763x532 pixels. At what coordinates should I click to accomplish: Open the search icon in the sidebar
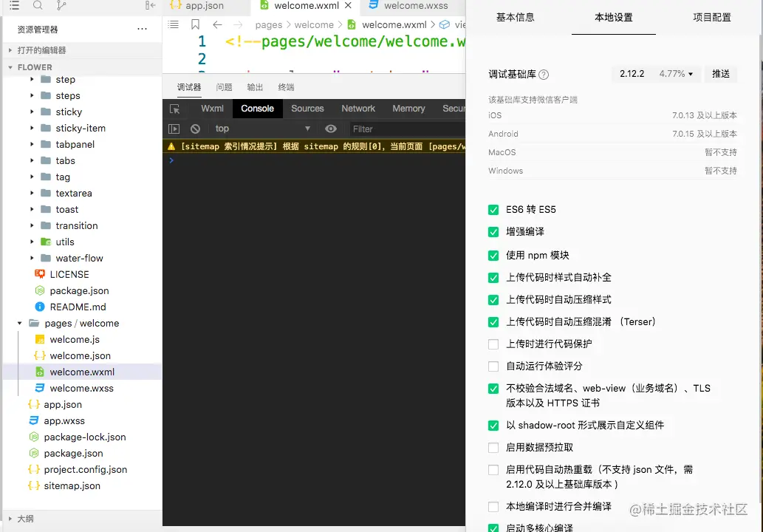pos(38,5)
